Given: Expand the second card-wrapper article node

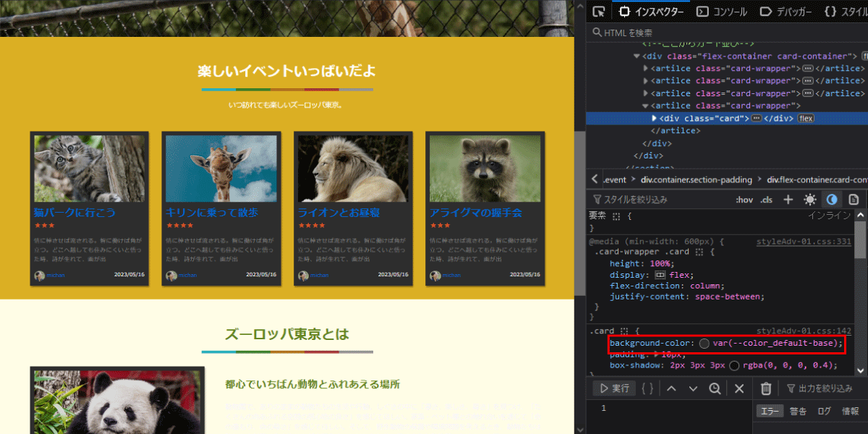Looking at the screenshot, I should [646, 80].
